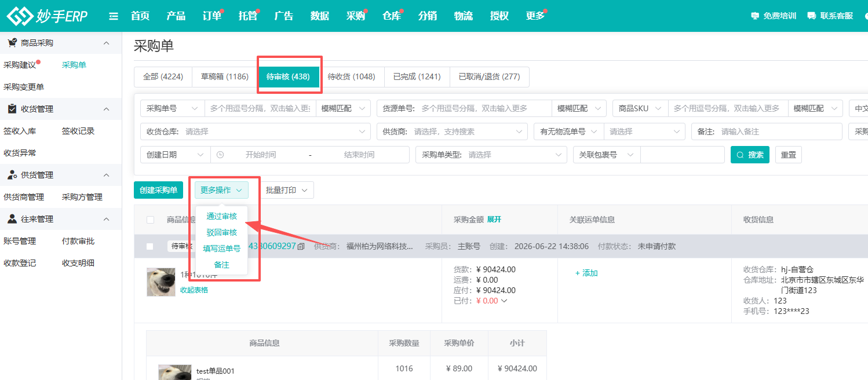Open 供货商管理 in sidebar
Image resolution: width=868 pixels, height=380 pixels.
(x=24, y=198)
